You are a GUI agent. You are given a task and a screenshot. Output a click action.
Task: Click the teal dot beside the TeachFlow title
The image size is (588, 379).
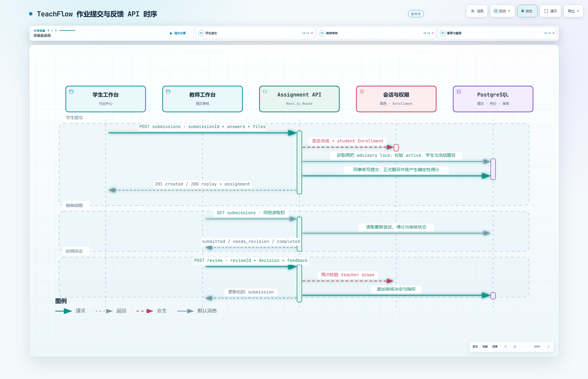pyautogui.click(x=31, y=14)
